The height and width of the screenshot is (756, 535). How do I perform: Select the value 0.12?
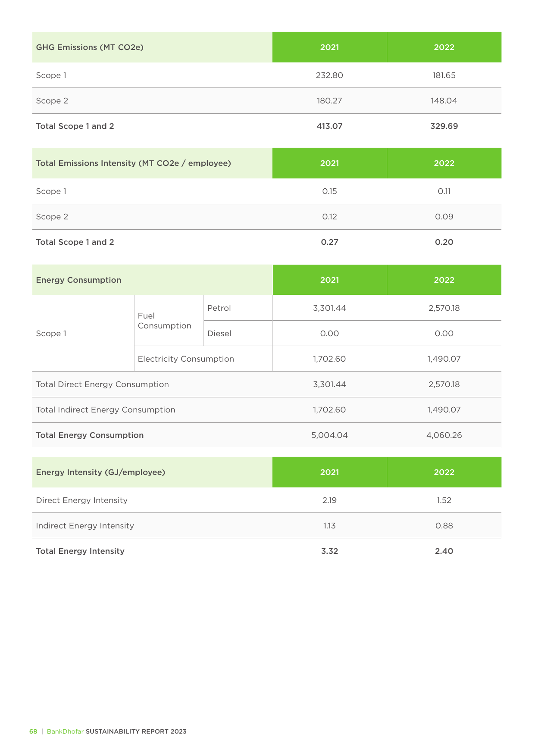[329, 217]
